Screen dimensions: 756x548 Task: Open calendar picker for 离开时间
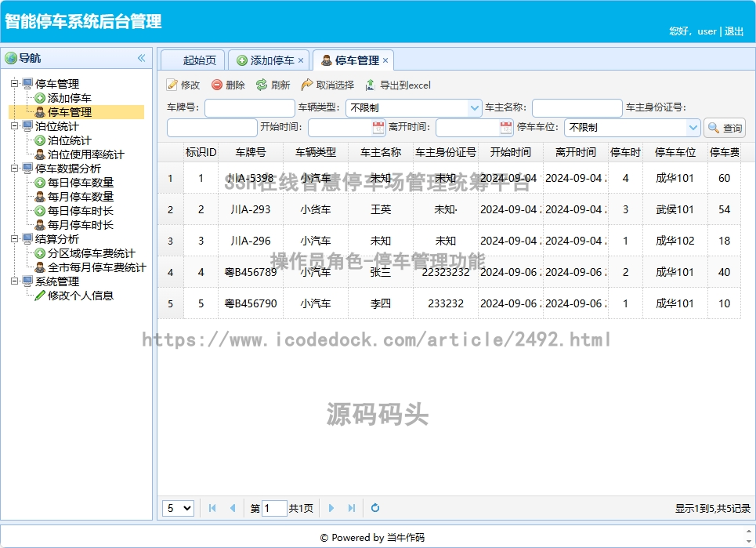506,127
